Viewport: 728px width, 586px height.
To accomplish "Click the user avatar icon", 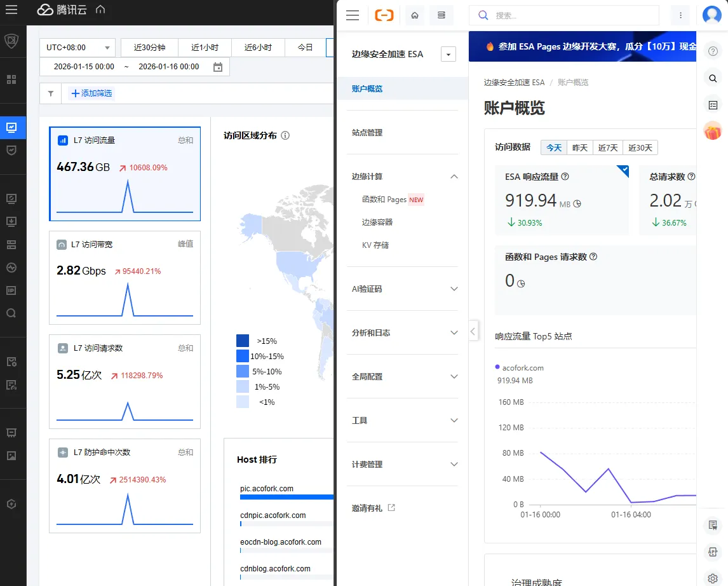I will coord(712,15).
